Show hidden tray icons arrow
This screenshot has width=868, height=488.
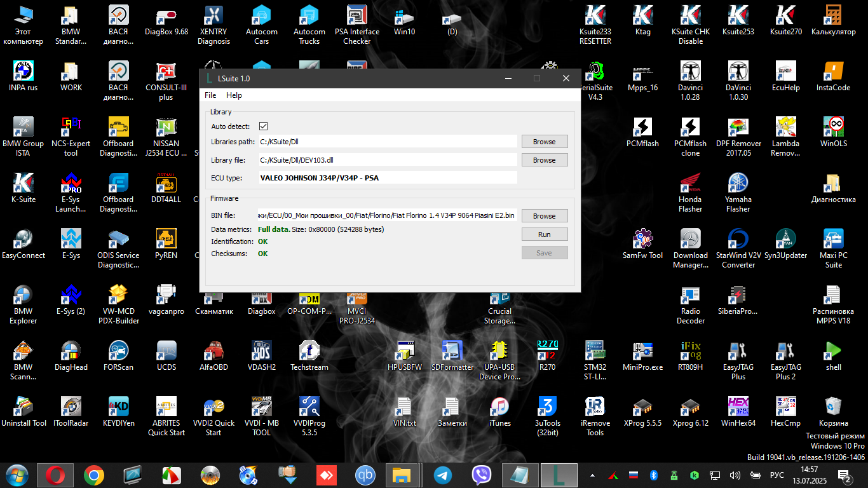(x=593, y=475)
